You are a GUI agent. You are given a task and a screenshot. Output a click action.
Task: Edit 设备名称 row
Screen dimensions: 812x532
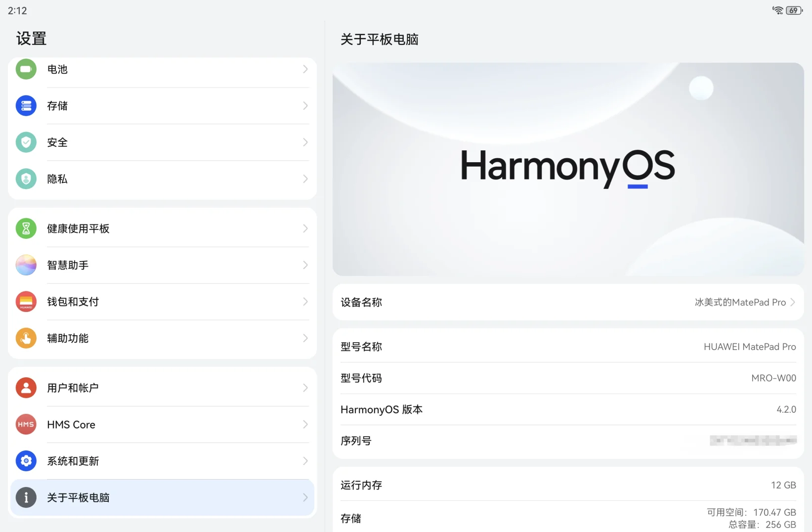pos(568,302)
